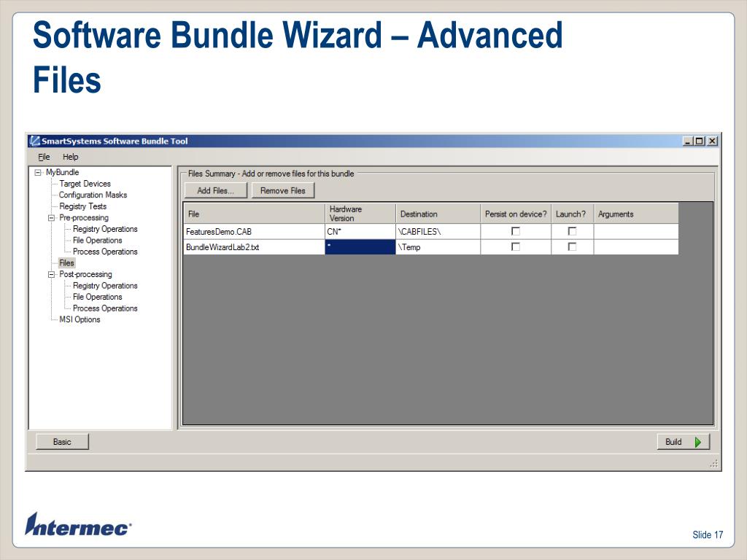
Task: Select File Operations under Post-processing
Action: pos(98,297)
